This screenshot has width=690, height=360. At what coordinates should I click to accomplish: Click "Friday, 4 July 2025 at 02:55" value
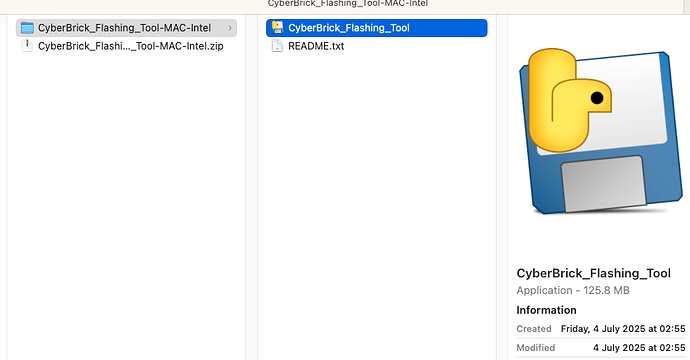[623, 329]
